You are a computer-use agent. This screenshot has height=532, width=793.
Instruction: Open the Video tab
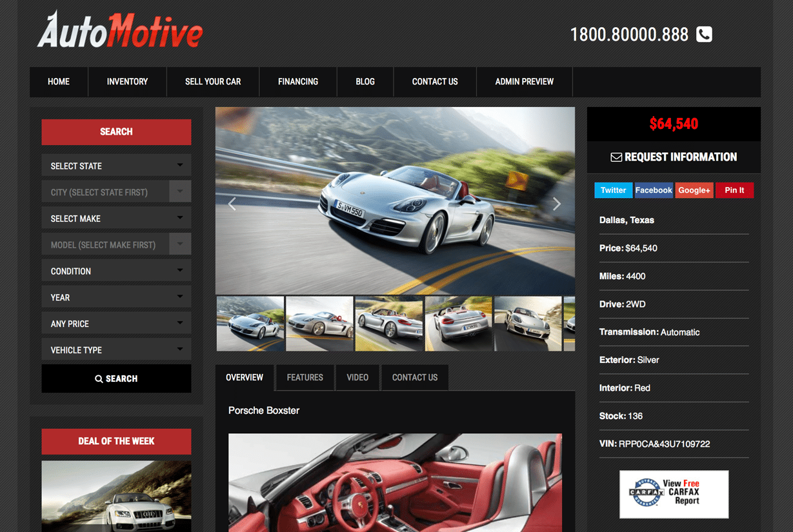pyautogui.click(x=357, y=378)
